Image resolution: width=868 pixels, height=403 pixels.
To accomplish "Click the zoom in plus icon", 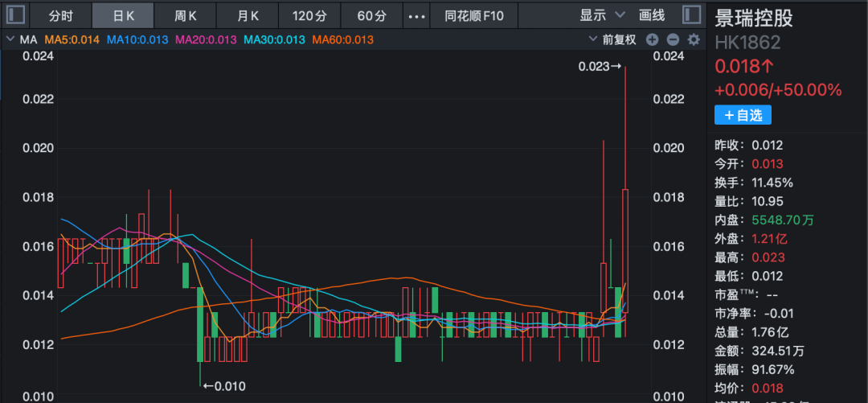I will point(652,39).
